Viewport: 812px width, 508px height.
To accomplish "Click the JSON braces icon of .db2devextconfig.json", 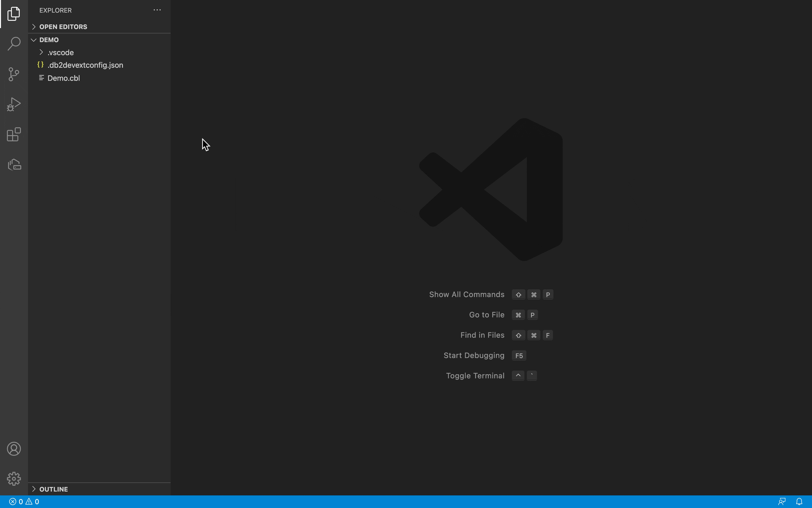I will pyautogui.click(x=41, y=65).
